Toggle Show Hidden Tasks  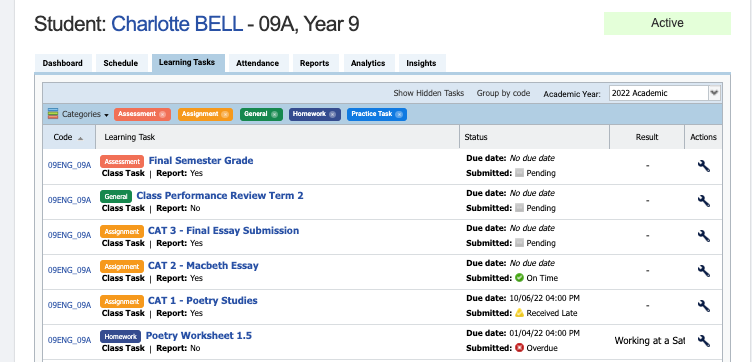(429, 93)
